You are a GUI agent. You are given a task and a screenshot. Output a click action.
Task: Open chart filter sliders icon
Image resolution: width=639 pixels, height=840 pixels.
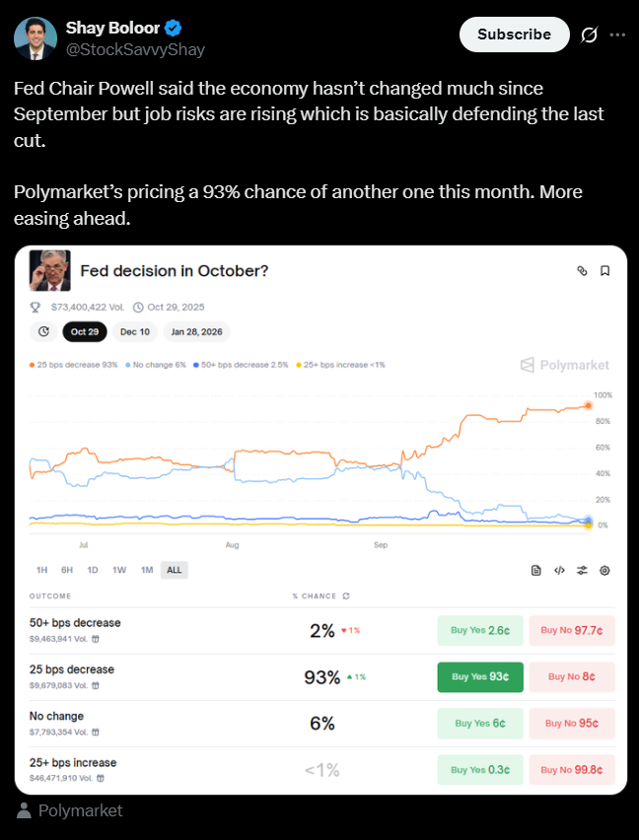pos(582,570)
